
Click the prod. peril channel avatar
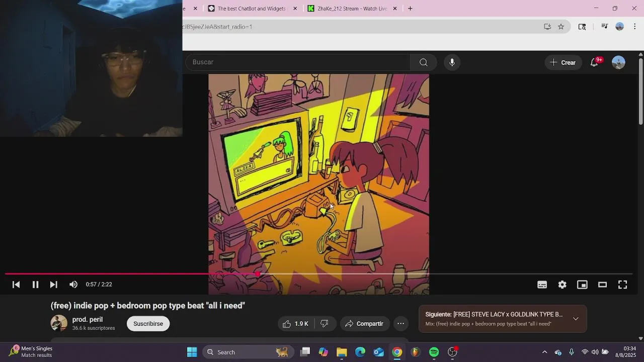click(x=59, y=323)
